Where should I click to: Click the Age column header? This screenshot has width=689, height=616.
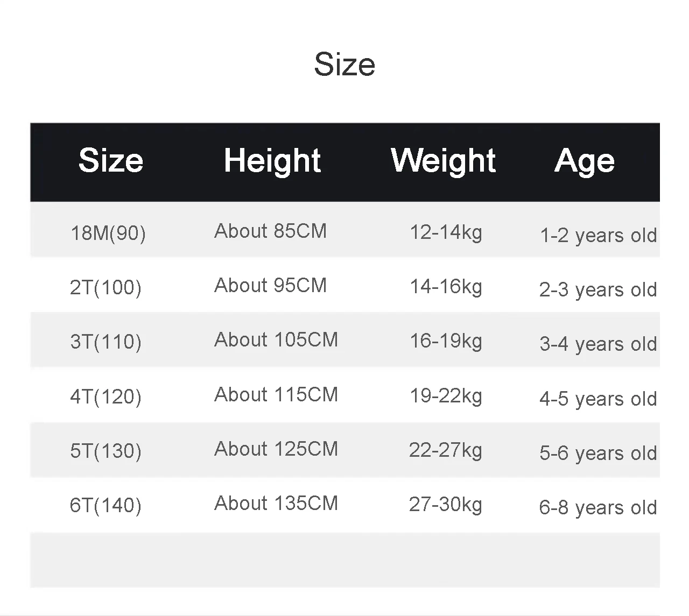click(585, 160)
